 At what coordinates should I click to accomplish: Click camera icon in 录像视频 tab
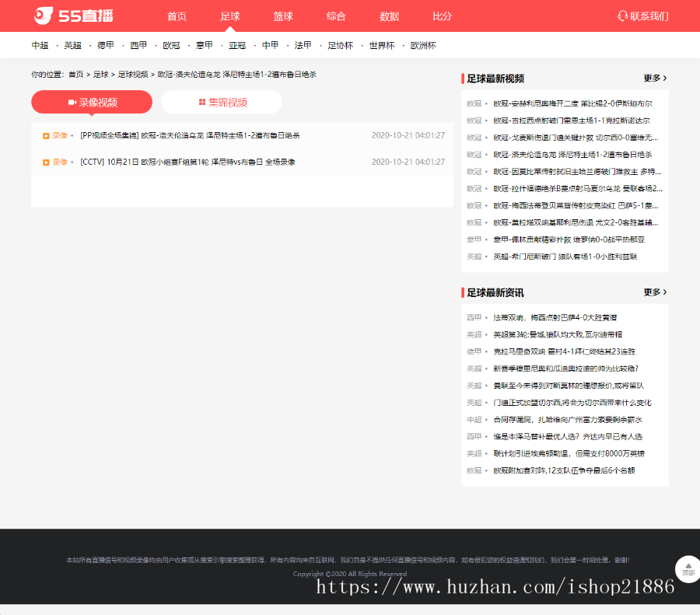point(72,103)
